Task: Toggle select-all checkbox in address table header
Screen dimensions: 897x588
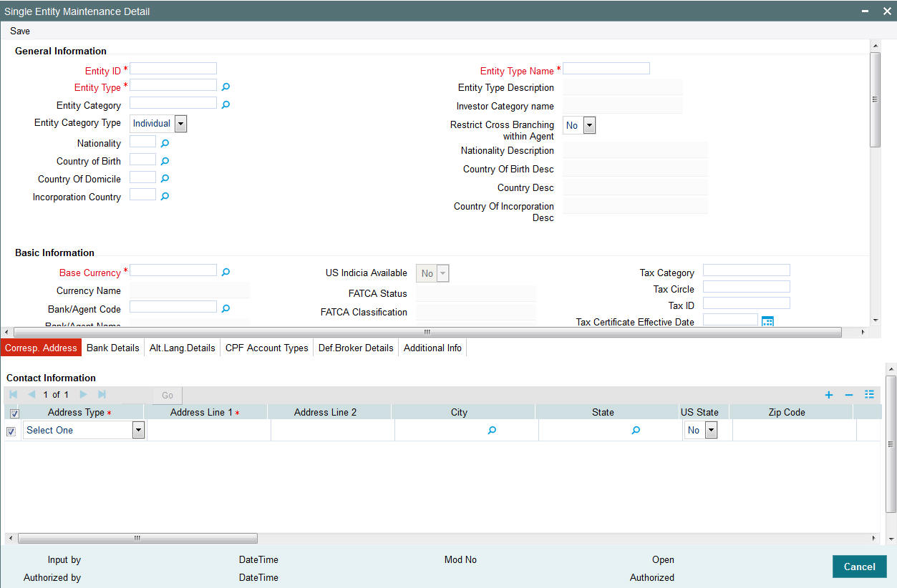Action: click(x=14, y=413)
